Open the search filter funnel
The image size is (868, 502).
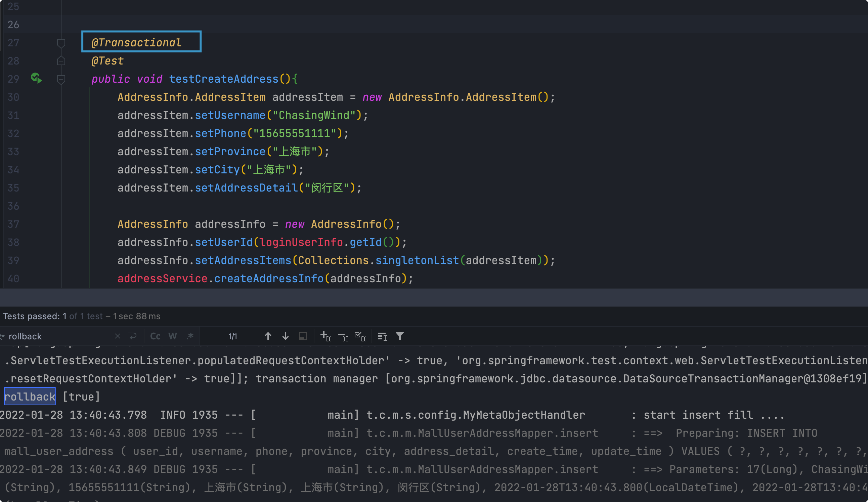tap(399, 336)
